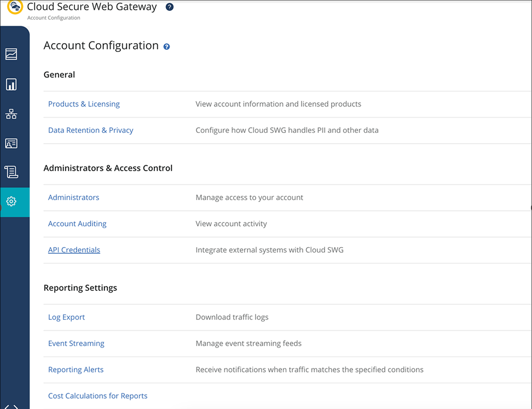The height and width of the screenshot is (409, 532).
Task: Select the policy scroll icon in sidebar
Action: pos(11,172)
